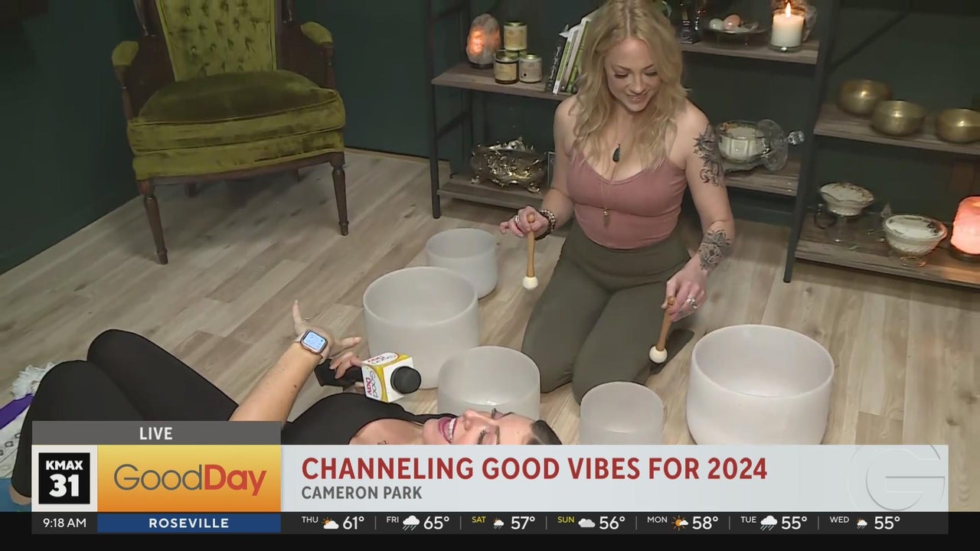The image size is (980, 551).
Task: Click the GoodDay show logo
Action: pos(190,480)
